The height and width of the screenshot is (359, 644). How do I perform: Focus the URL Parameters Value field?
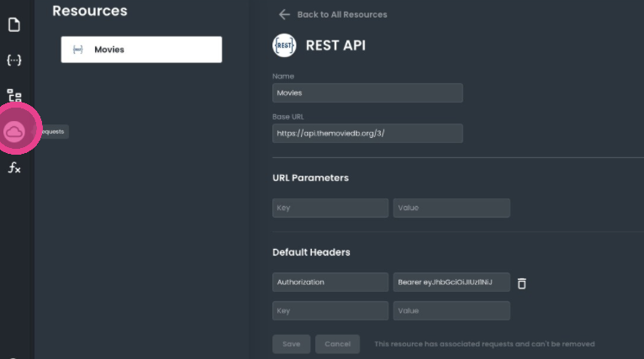coord(451,208)
